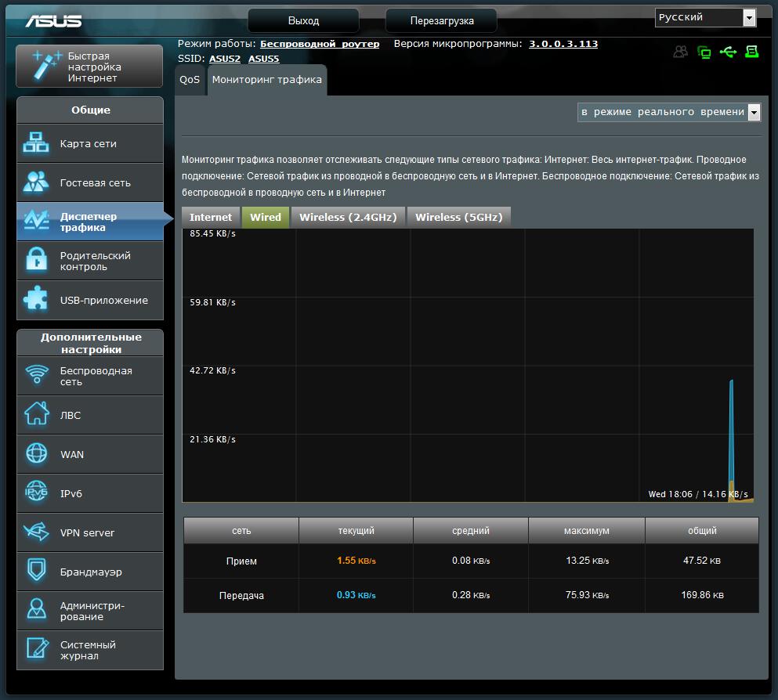
Task: Open the Русский language dropdown
Action: click(x=705, y=17)
